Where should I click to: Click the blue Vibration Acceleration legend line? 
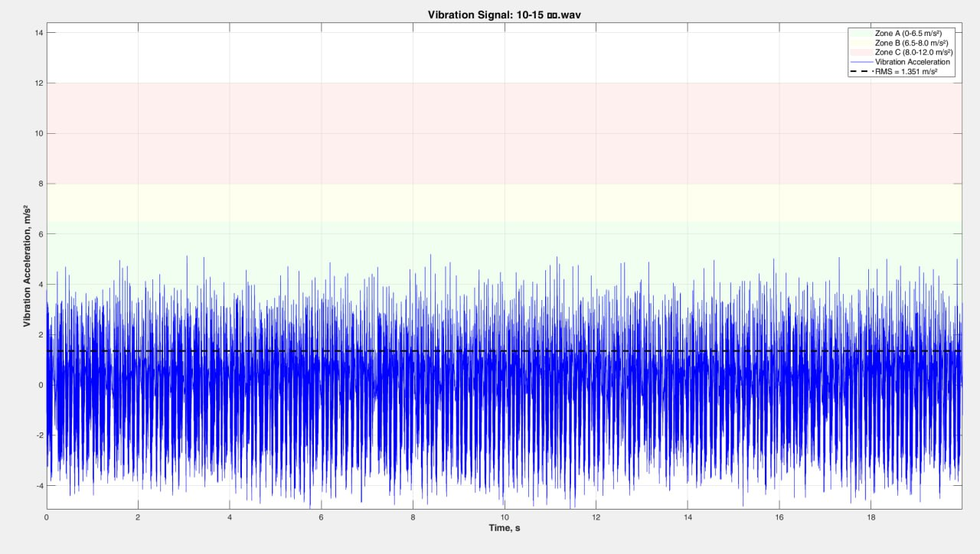[x=861, y=62]
